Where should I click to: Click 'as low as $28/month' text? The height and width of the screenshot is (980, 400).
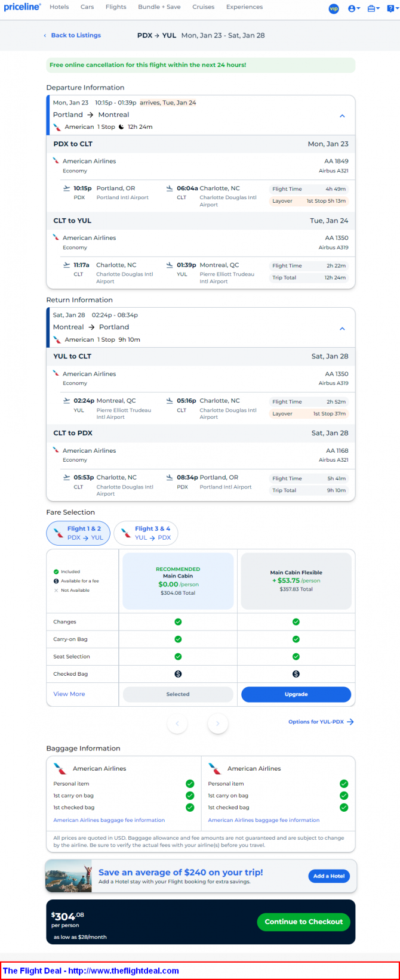[x=80, y=937]
